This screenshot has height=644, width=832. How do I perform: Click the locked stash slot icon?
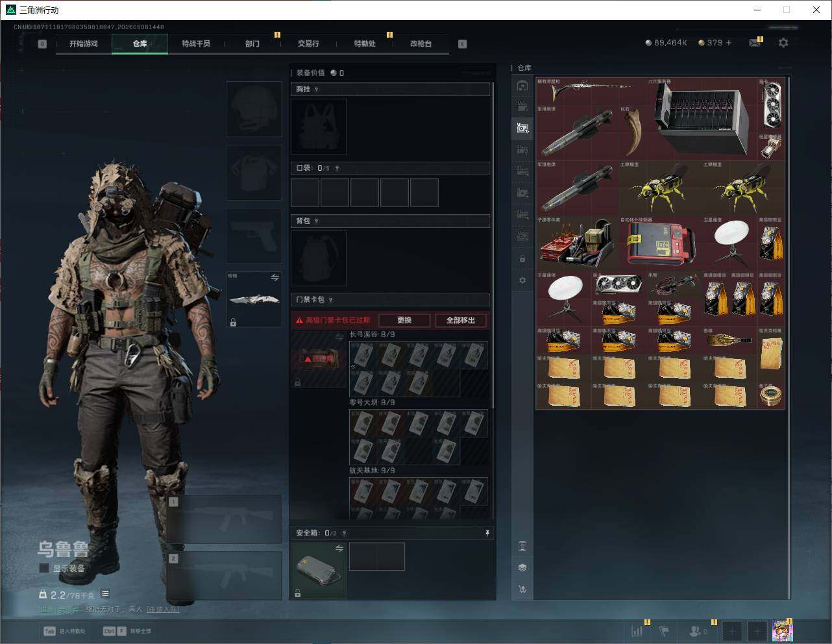[x=522, y=259]
